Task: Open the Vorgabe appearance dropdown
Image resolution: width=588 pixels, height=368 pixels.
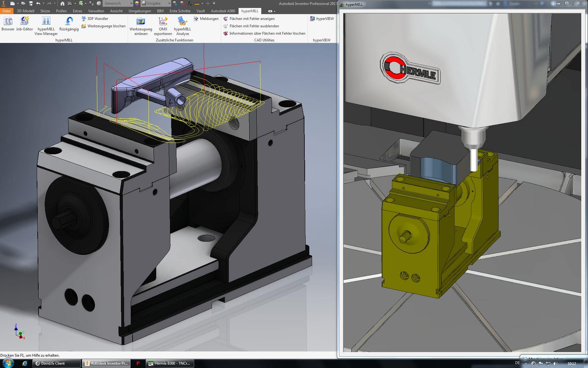Action: [156, 3]
